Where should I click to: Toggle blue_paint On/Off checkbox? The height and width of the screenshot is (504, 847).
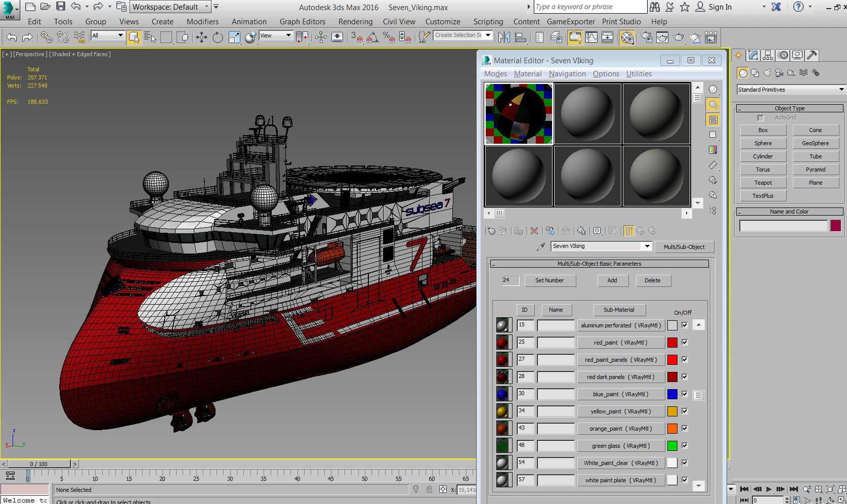pyautogui.click(x=685, y=394)
